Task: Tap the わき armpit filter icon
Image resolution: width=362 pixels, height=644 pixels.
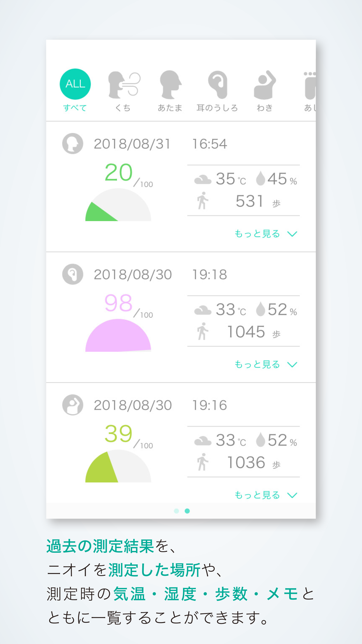Action: (x=265, y=85)
